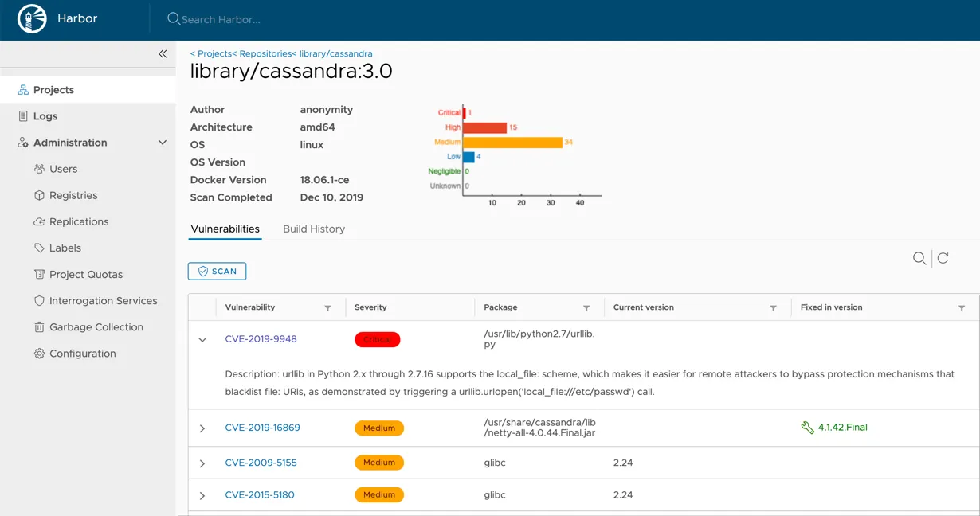Click the Project Quotas icon
This screenshot has width=980, height=516.
39,274
